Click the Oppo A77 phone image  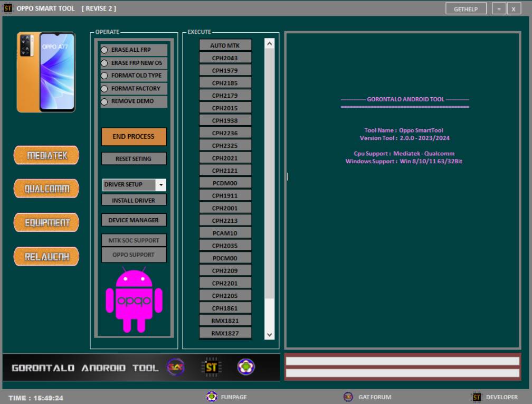pyautogui.click(x=46, y=72)
